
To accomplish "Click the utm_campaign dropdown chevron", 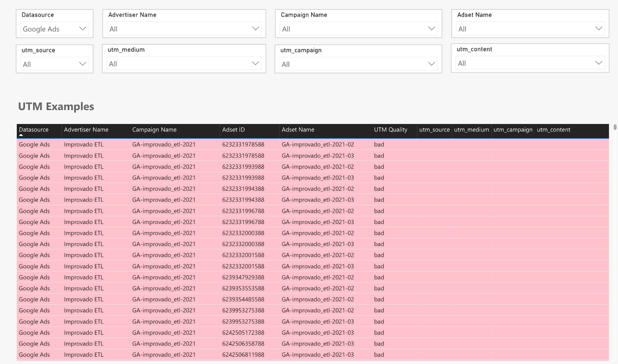I will 431,64.
